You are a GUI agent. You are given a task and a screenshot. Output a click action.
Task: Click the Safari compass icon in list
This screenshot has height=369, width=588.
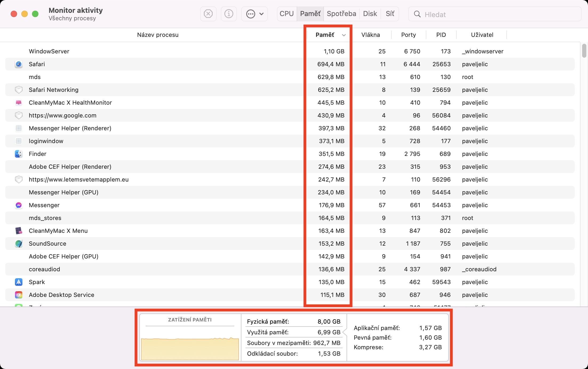pyautogui.click(x=19, y=64)
